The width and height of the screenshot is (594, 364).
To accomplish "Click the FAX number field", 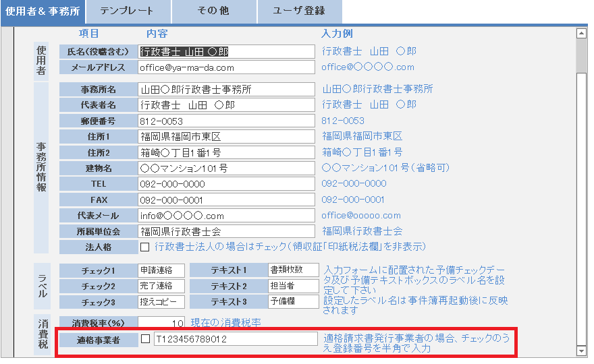I will click(226, 200).
